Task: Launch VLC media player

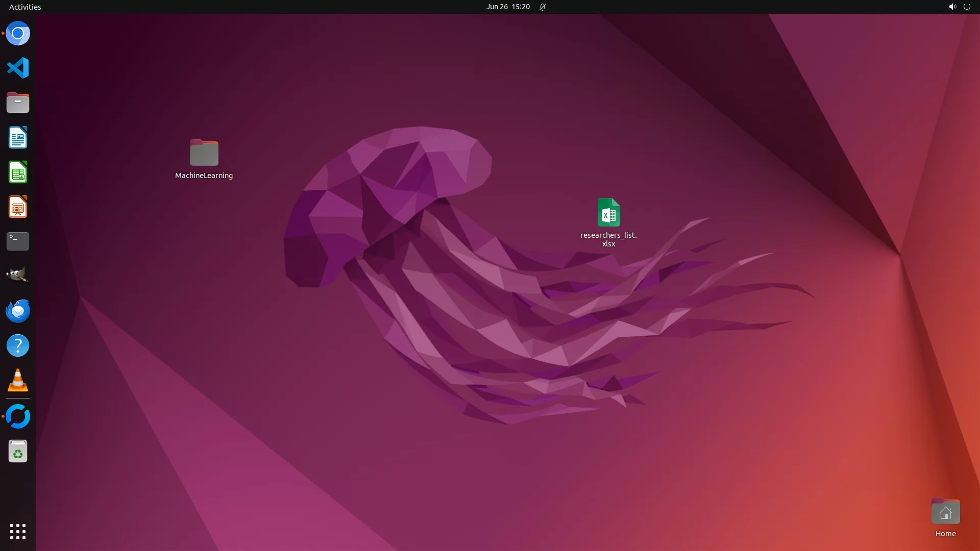Action: (18, 381)
